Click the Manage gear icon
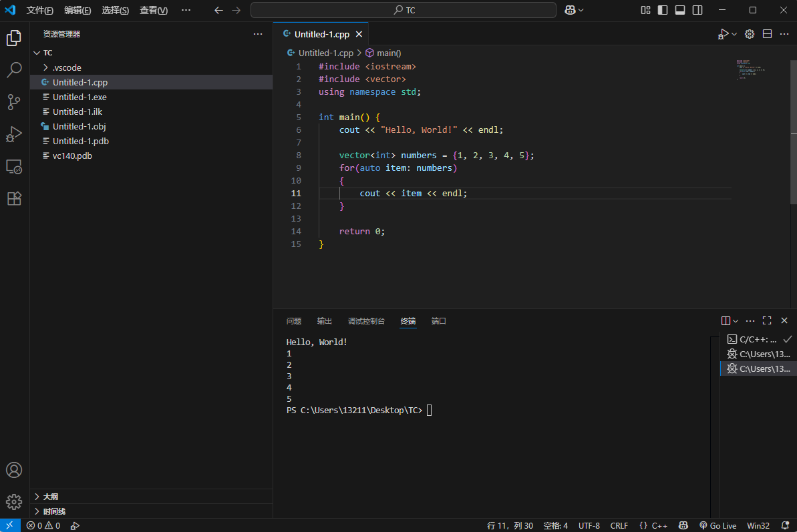 pyautogui.click(x=14, y=501)
